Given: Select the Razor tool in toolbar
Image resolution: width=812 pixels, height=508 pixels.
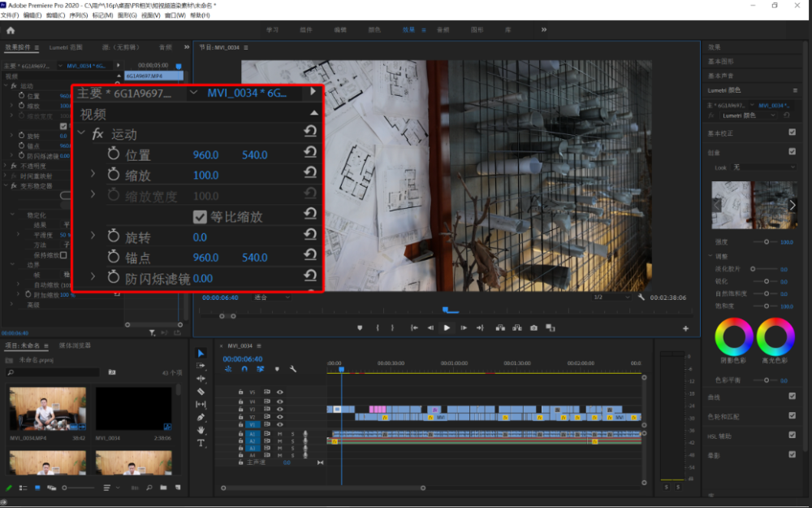Looking at the screenshot, I should [201, 392].
